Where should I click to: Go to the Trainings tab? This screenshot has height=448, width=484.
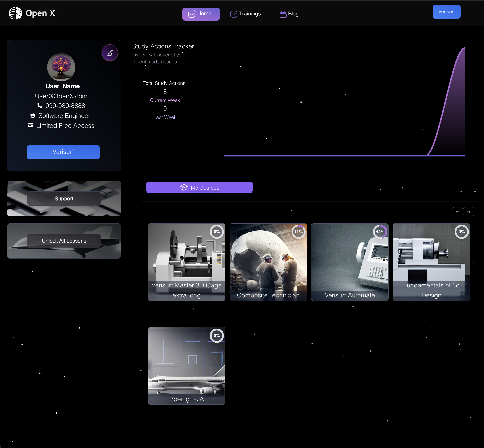tap(245, 14)
